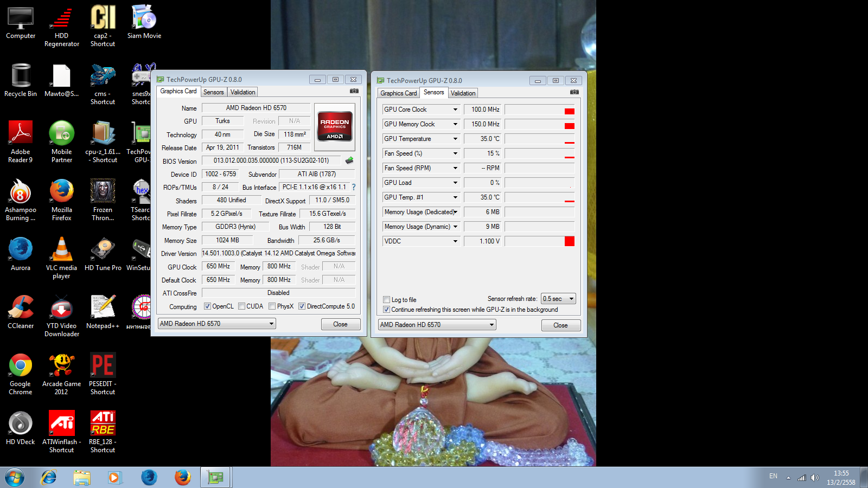Click the camera screenshot icon in Sensors window

coord(574,92)
